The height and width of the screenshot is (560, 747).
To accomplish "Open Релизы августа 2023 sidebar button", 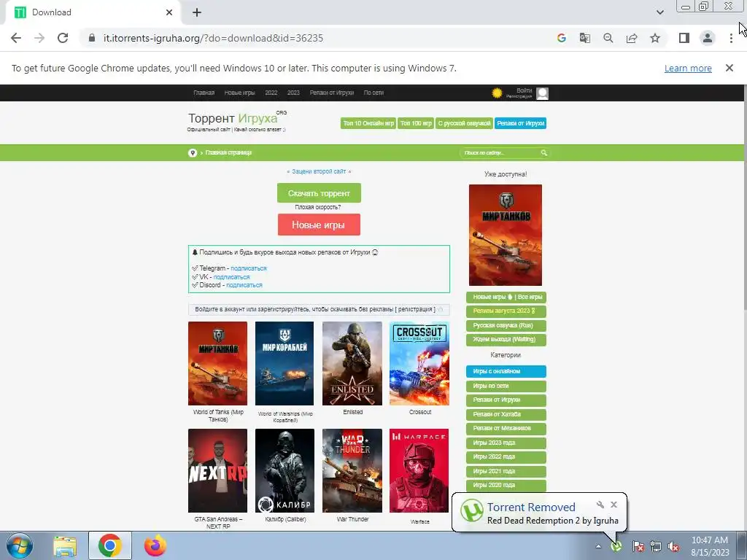I will [x=506, y=311].
